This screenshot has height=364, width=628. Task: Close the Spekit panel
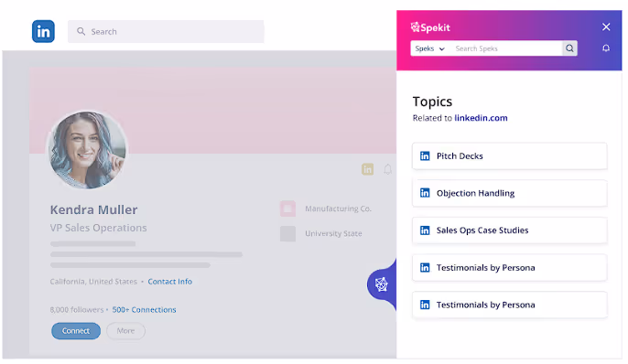pyautogui.click(x=606, y=27)
